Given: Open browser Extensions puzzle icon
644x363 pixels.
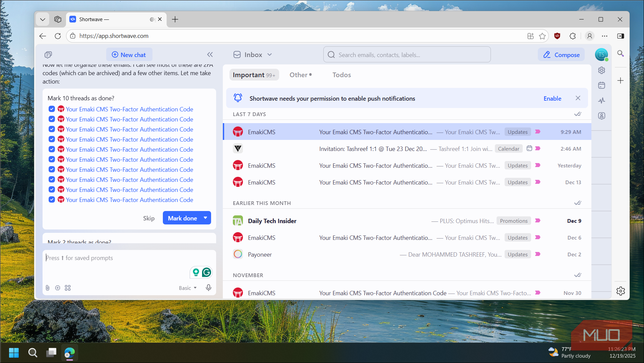Looking at the screenshot, I should click(573, 36).
